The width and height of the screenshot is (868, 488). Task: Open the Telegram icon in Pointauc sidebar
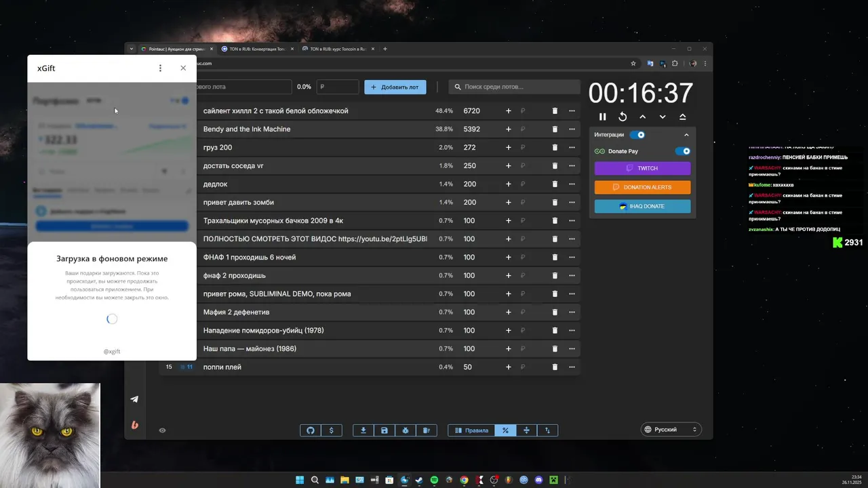click(x=134, y=399)
